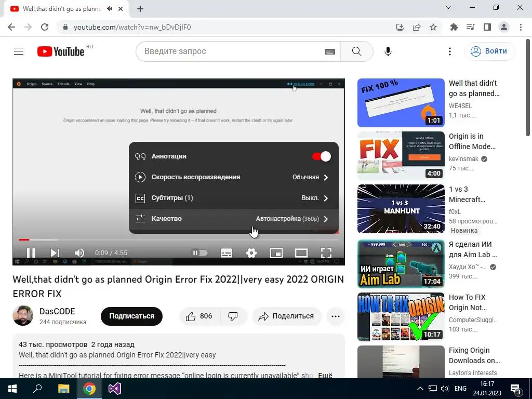Start voice search with microphone
Screen dimensions: 532x399
tap(388, 51)
